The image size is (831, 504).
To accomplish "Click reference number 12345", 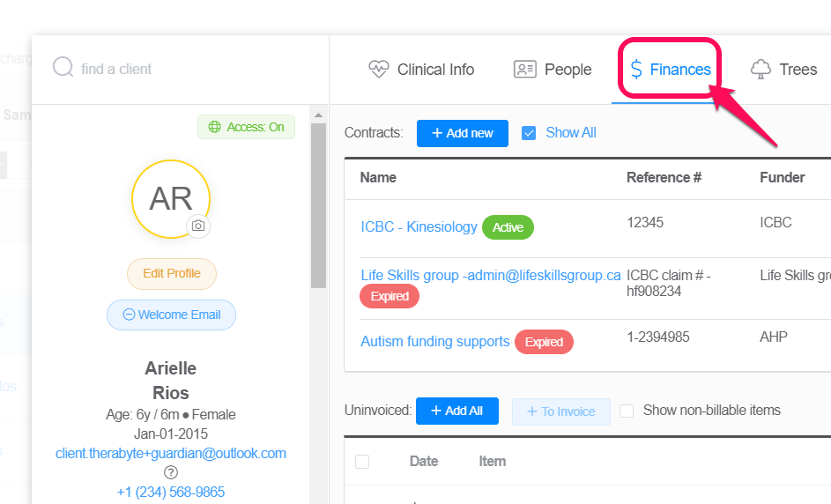I will click(645, 222).
